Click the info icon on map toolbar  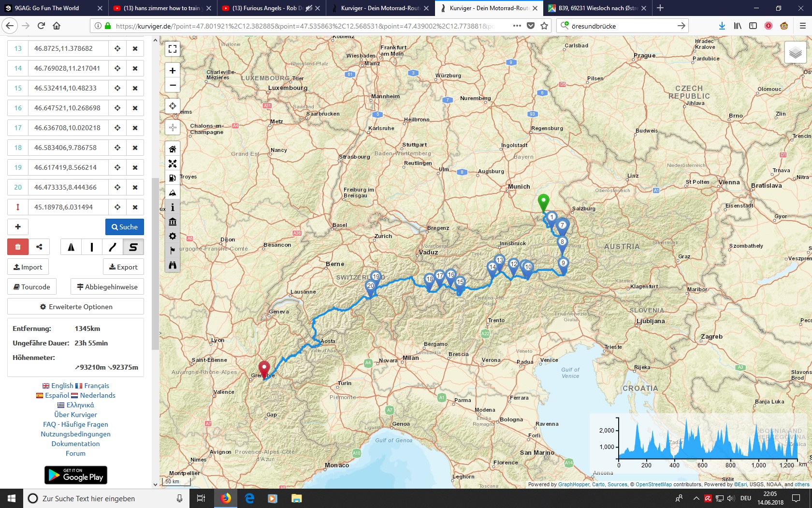pos(173,207)
